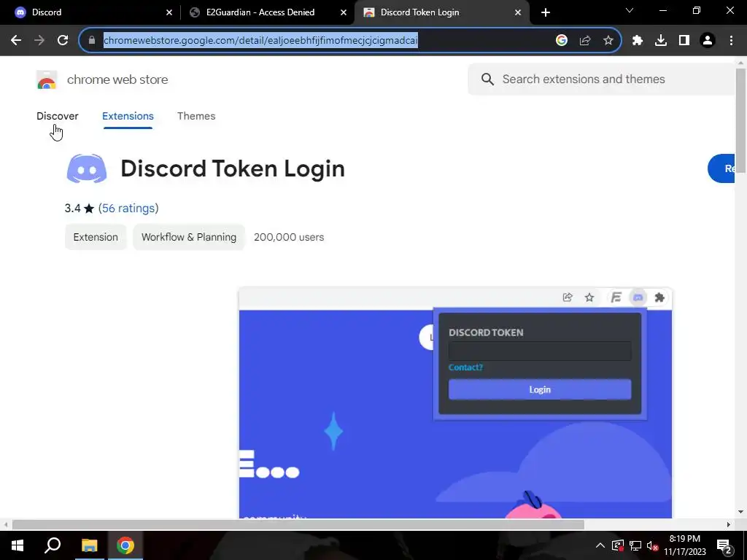Click the Chrome Web Store logo
The image size is (747, 560).
[x=47, y=80]
